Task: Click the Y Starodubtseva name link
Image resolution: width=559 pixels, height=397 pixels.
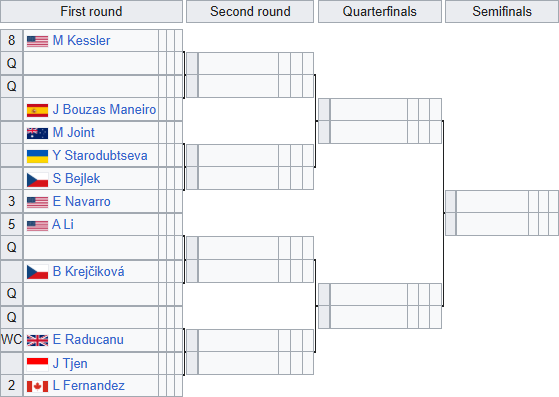Action: 100,155
